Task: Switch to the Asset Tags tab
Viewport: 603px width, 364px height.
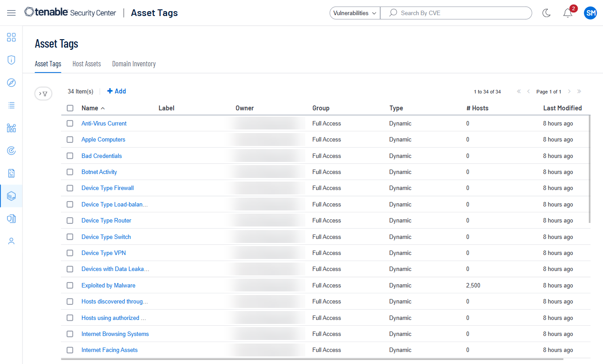Action: [x=48, y=64]
